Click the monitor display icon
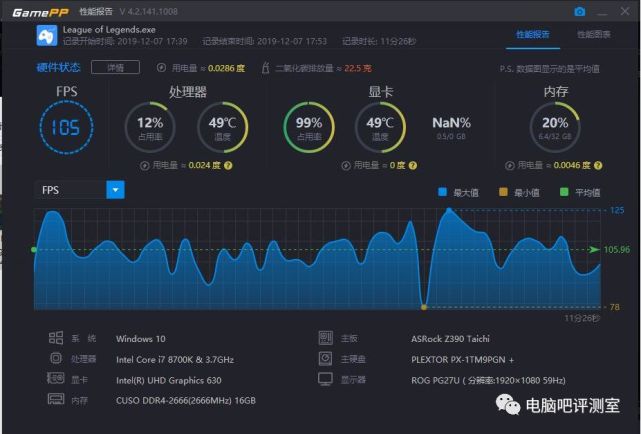 325,379
